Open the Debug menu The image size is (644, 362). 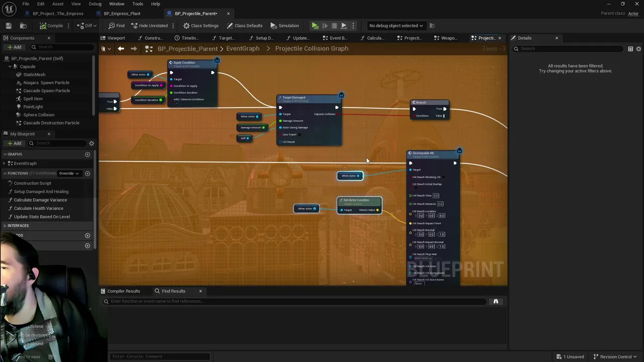click(95, 4)
